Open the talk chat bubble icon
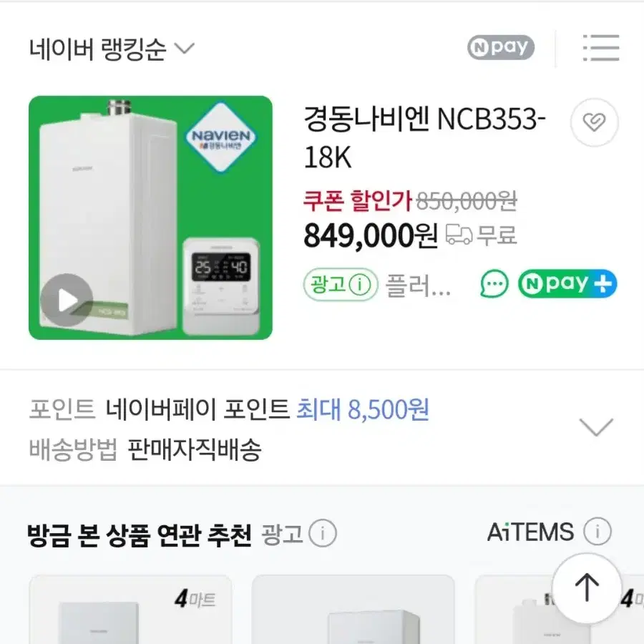 point(494,284)
